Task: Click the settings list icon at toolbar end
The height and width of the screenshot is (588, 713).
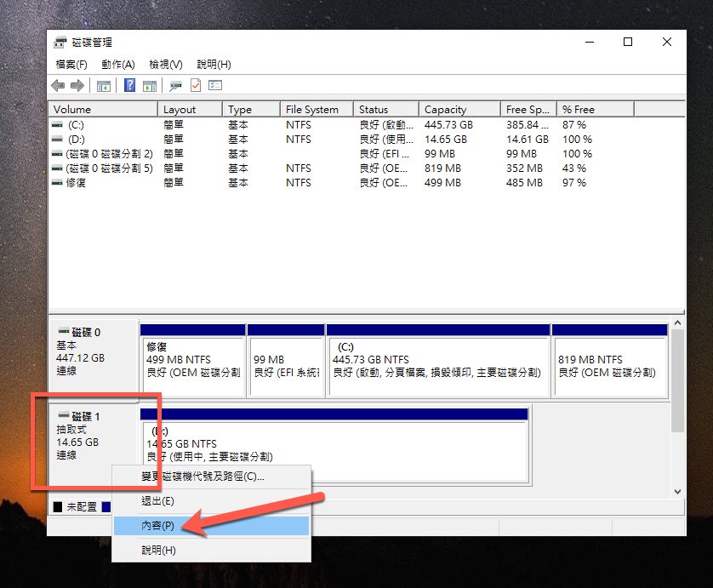Action: [215, 85]
